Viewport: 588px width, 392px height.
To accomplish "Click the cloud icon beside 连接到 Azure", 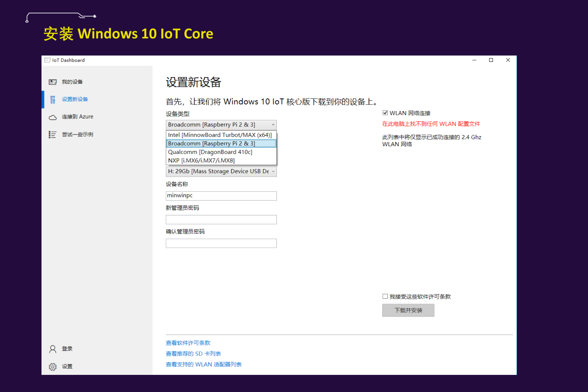I will coord(53,117).
